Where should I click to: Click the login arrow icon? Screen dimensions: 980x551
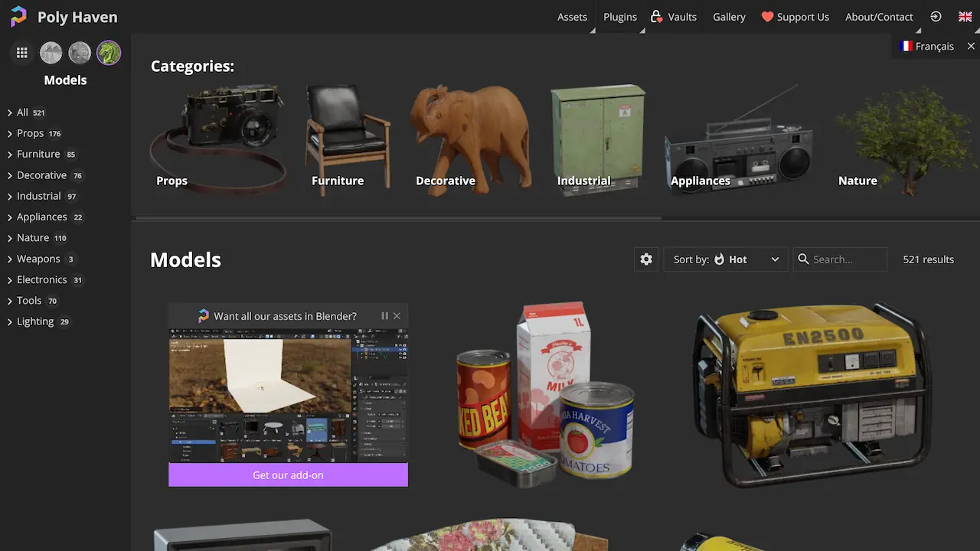point(936,17)
